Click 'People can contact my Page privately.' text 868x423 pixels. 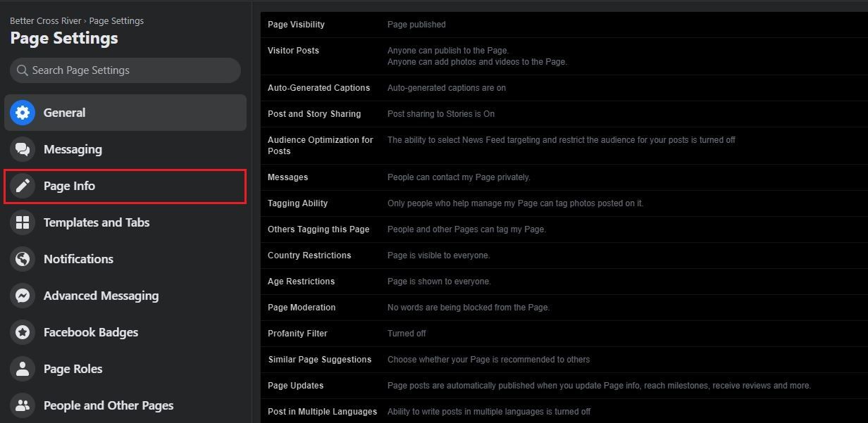pos(459,177)
